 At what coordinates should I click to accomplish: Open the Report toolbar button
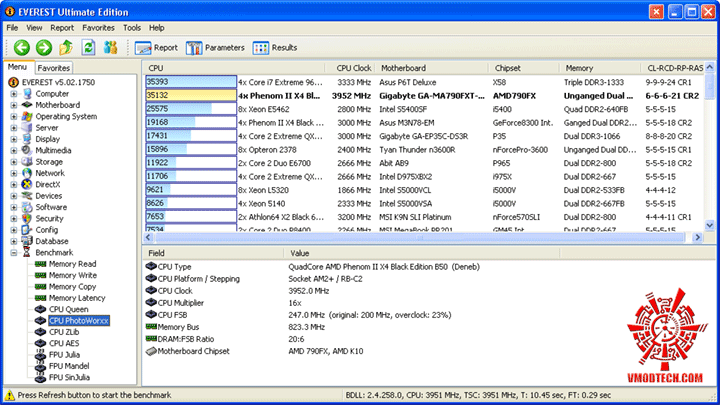click(x=156, y=48)
